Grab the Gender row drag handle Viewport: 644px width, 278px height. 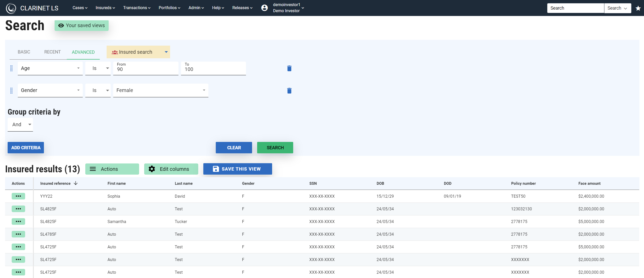(11, 90)
